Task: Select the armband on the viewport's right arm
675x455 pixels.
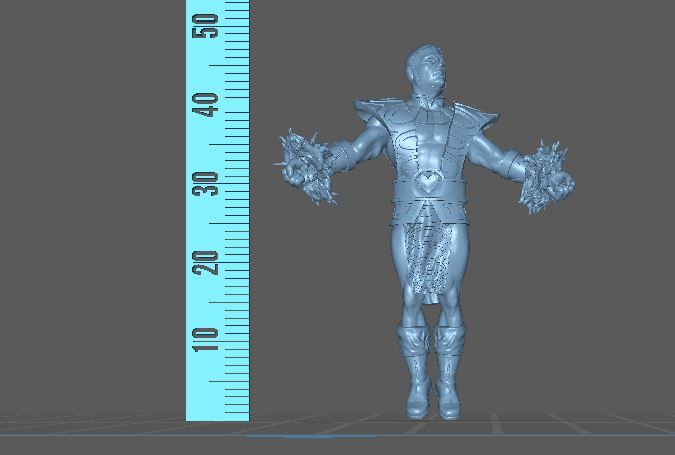Action: pos(511,164)
